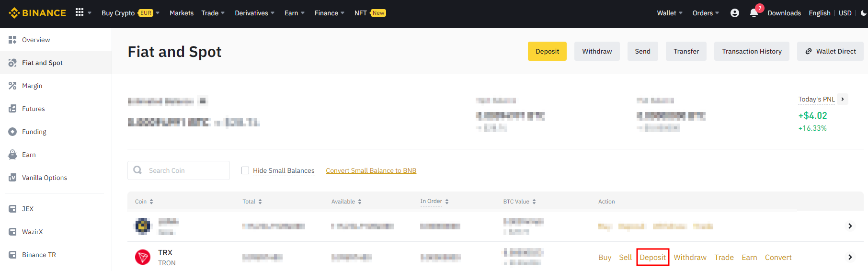Click Deposit in TRX row
This screenshot has width=868, height=271.
[652, 258]
